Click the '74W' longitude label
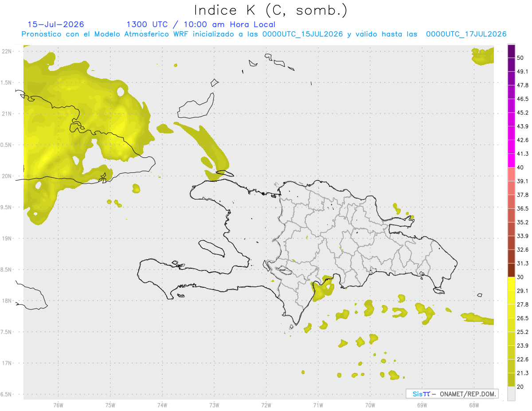 [x=162, y=405]
